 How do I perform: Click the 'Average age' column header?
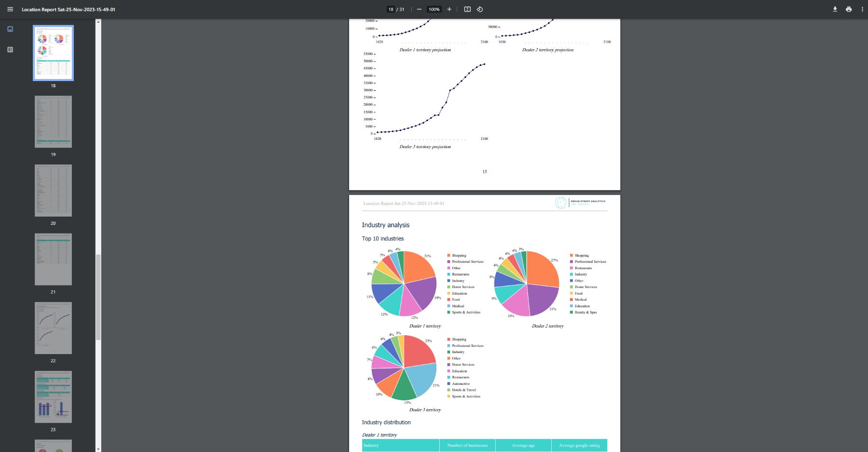(523, 445)
